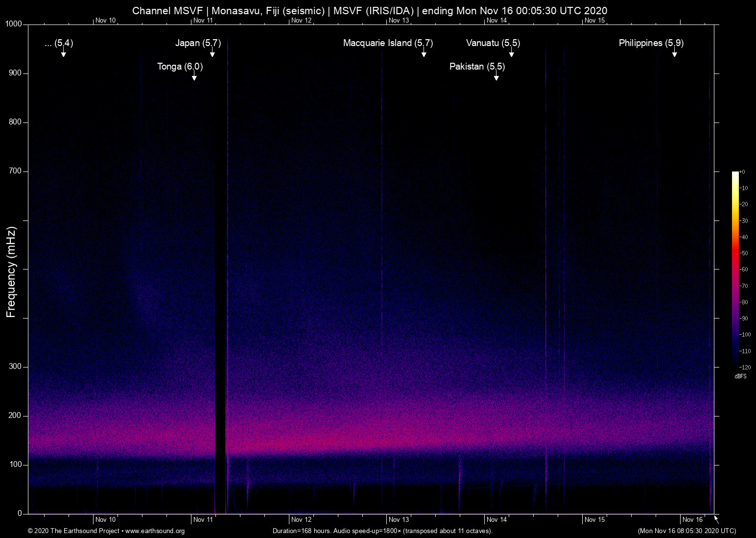Click the 0 frequency axis value
This screenshot has height=538, width=756.
(x=20, y=514)
